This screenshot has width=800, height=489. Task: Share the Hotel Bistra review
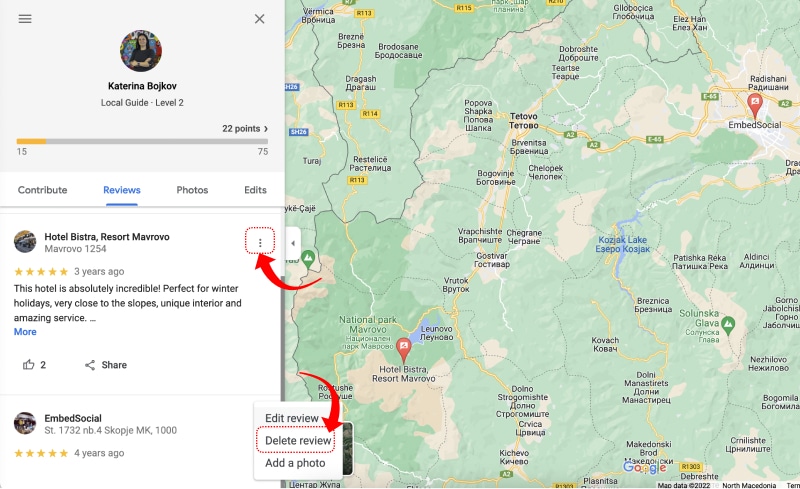[x=106, y=364]
